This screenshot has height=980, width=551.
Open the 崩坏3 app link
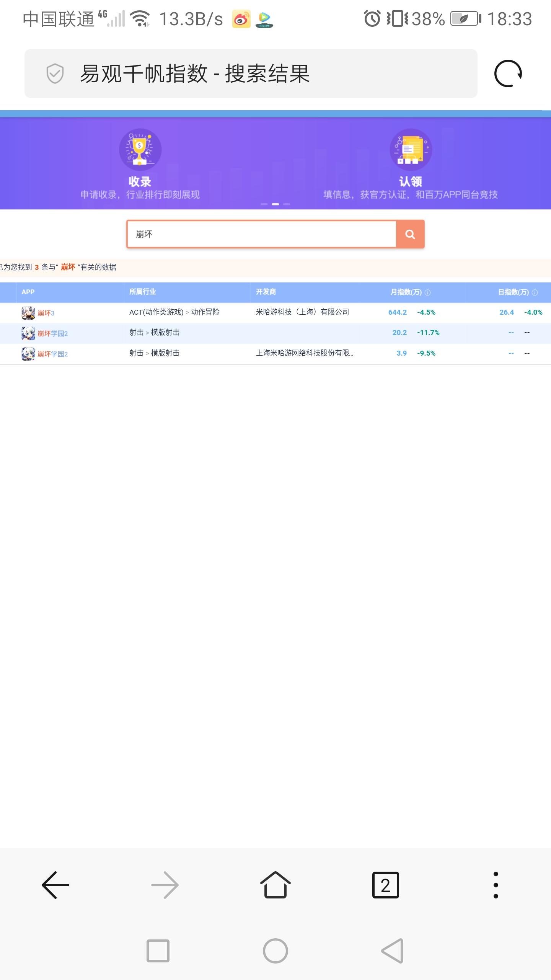pos(46,313)
